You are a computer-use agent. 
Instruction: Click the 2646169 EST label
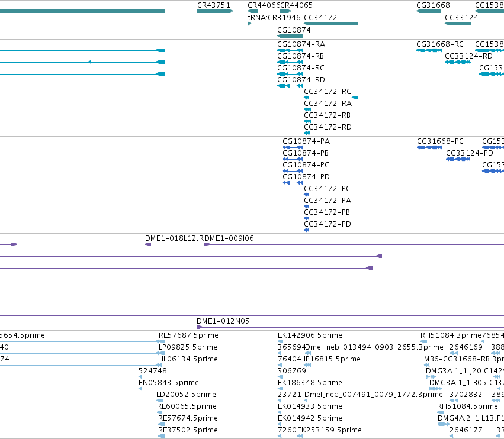tap(466, 347)
